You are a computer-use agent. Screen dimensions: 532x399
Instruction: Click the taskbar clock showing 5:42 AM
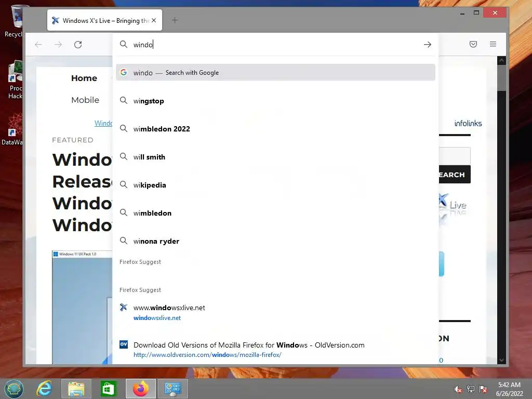click(x=509, y=389)
